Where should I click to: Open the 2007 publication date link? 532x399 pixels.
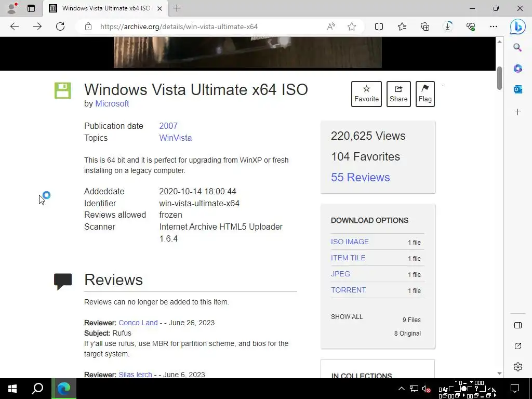pos(168,126)
